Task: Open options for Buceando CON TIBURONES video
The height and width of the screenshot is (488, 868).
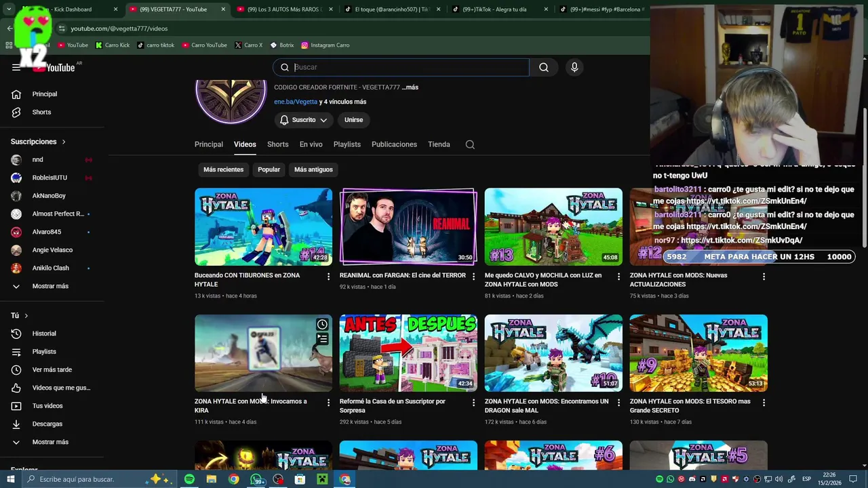Action: [x=328, y=277]
